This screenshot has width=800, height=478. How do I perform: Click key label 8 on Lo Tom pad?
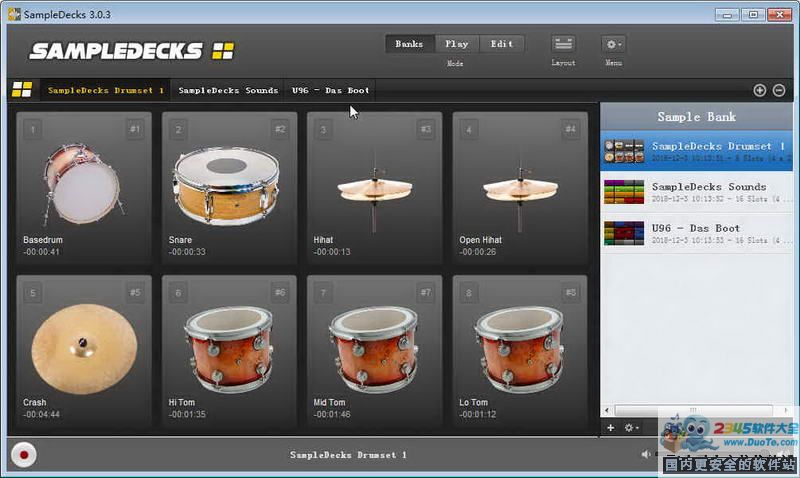click(469, 293)
